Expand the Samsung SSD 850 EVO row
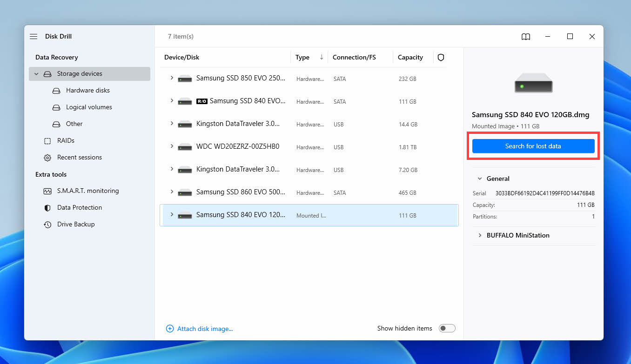 point(171,78)
